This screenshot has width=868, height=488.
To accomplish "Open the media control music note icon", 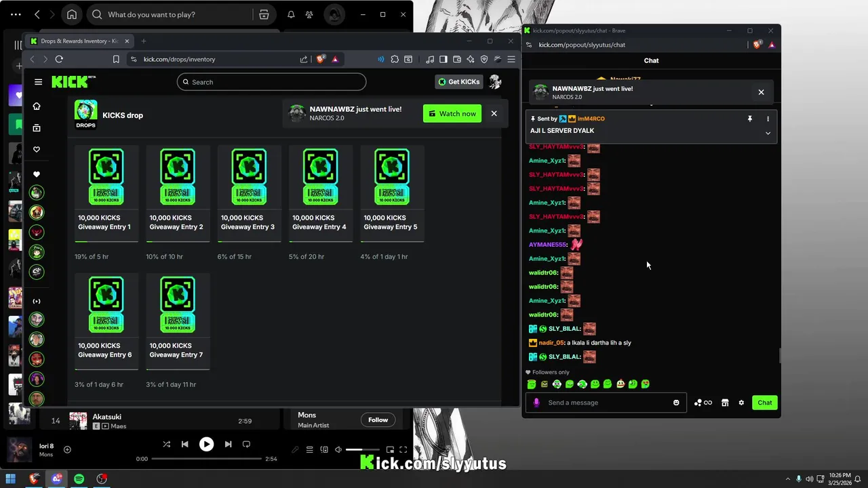I will pyautogui.click(x=430, y=60).
